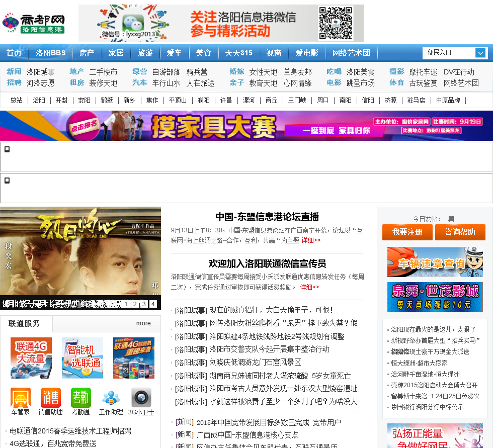Image resolution: width=493 pixels, height=448 pixels.
Task: Click the 泉舜·世茂影城 cinema banner
Action: coord(435,297)
